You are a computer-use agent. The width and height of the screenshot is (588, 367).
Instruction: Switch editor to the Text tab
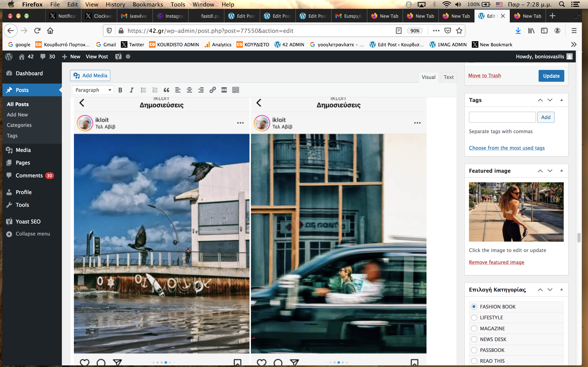[448, 77]
